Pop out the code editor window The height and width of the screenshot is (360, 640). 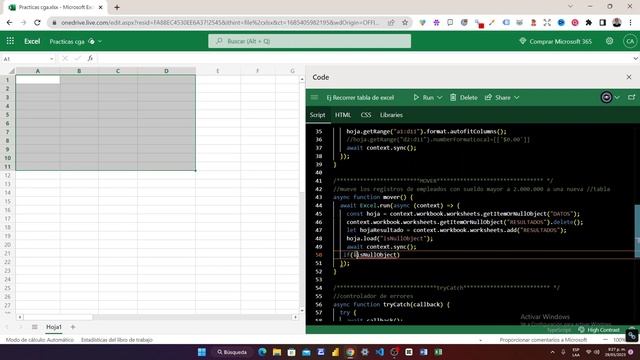tap(631, 97)
